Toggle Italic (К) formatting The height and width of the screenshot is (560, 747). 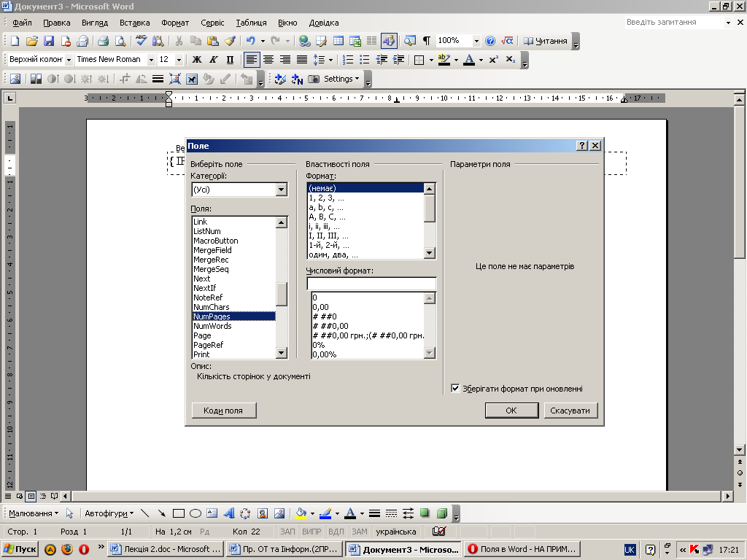(x=214, y=60)
